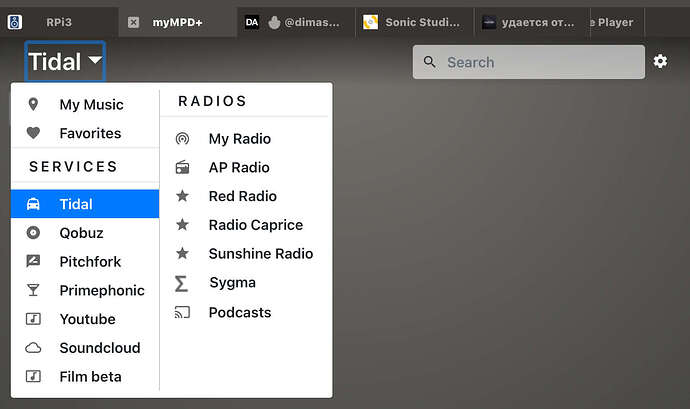Click the AP Radio receiver icon

[x=182, y=167]
